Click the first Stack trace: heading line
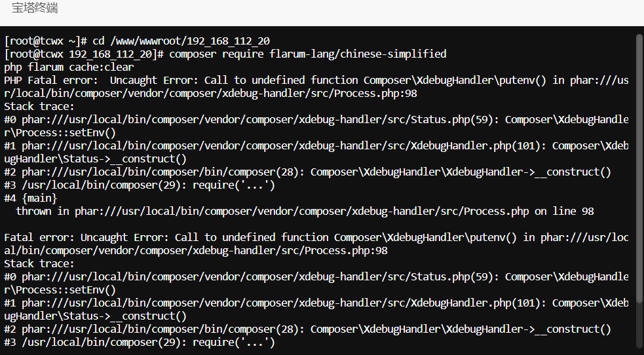The width and height of the screenshot is (644, 355). (39, 107)
